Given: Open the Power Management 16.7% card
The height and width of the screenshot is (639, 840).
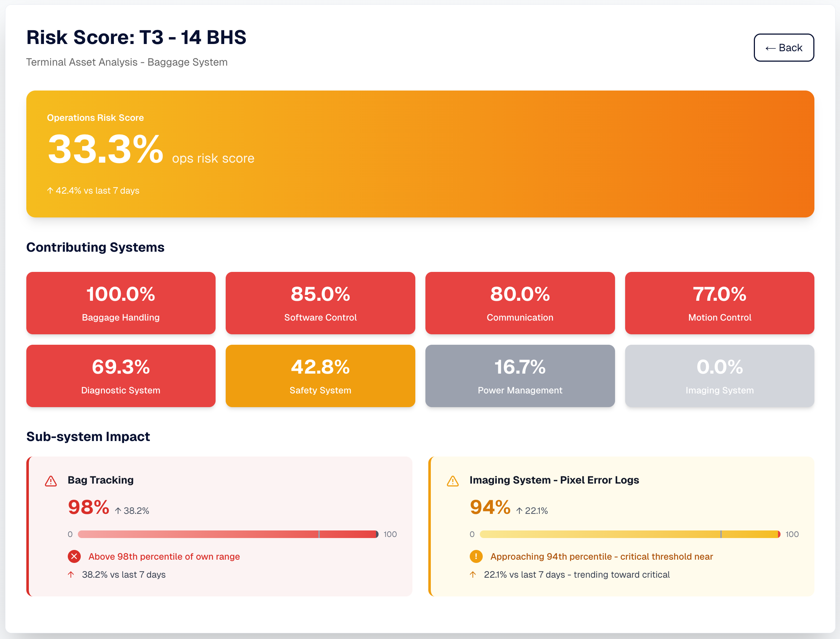Looking at the screenshot, I should (x=520, y=376).
